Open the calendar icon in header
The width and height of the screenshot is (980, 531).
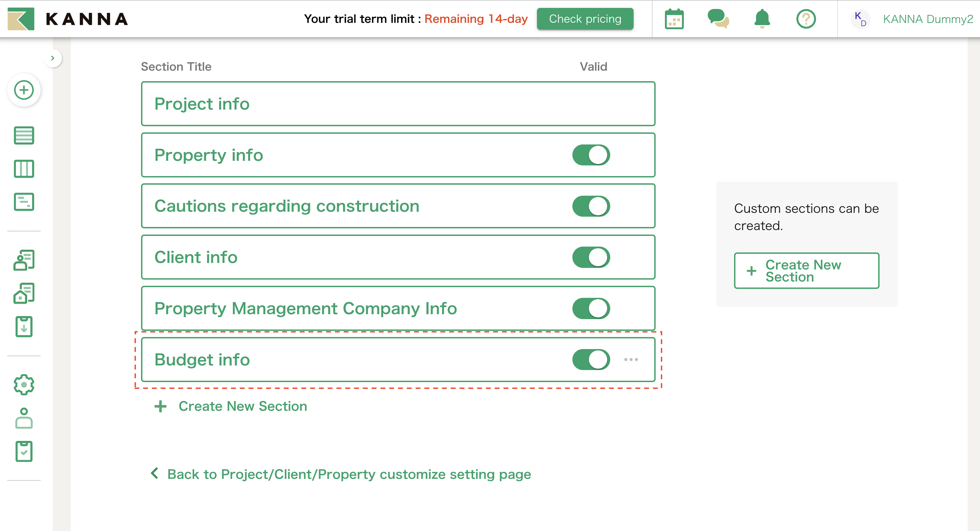pyautogui.click(x=674, y=19)
